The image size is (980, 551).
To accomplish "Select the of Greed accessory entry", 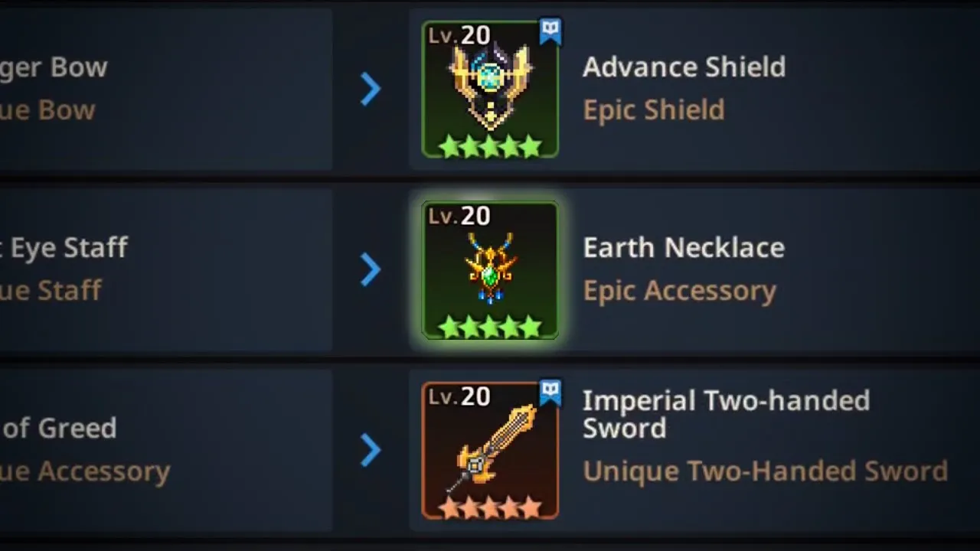I will click(x=166, y=451).
